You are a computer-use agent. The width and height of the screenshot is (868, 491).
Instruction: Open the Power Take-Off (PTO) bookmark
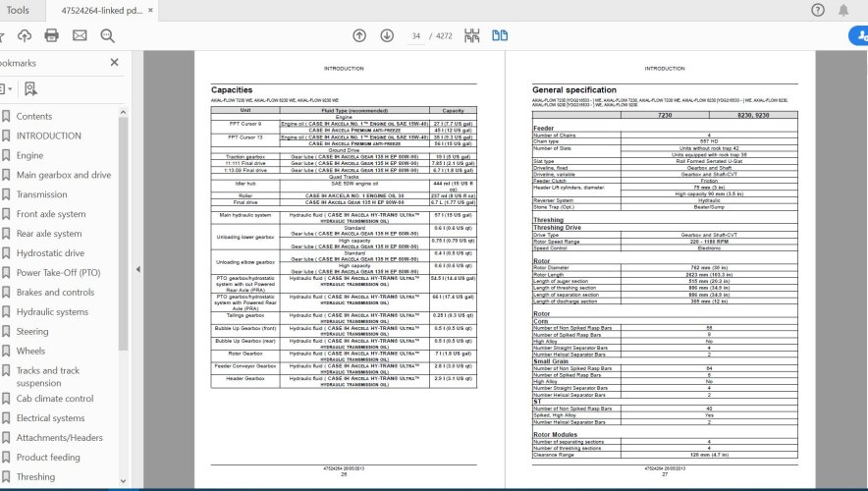tap(59, 272)
